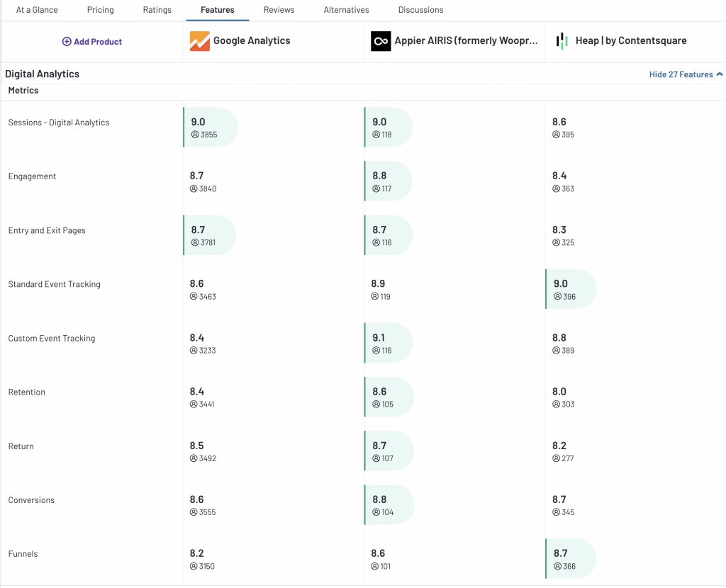Collapse the Digital Analytics section header
Viewport: 726px width, 588px height.
[x=43, y=74]
